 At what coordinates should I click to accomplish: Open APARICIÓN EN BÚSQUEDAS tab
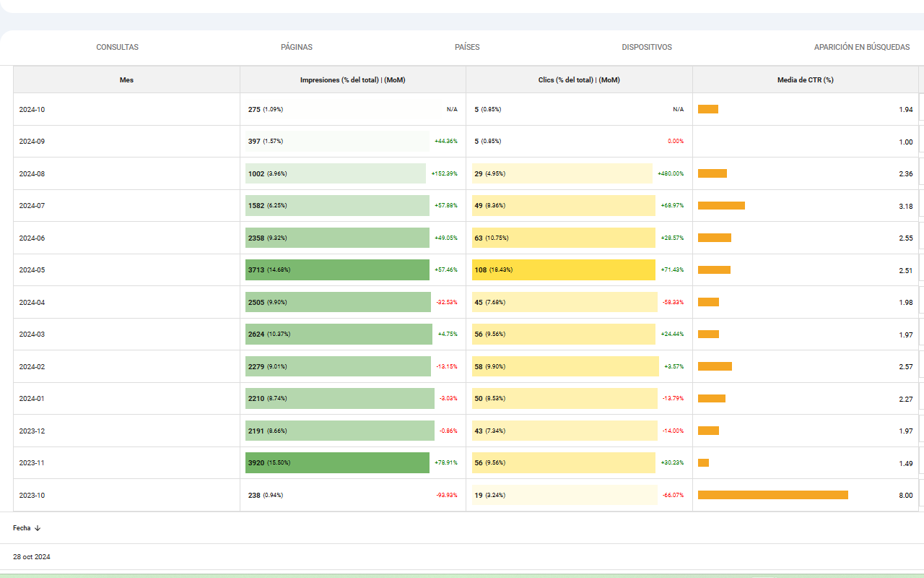tap(861, 47)
